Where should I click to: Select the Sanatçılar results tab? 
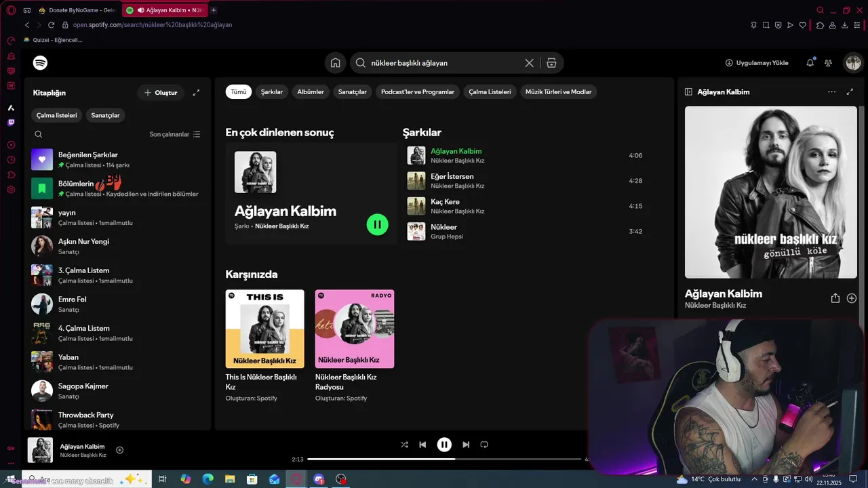353,91
